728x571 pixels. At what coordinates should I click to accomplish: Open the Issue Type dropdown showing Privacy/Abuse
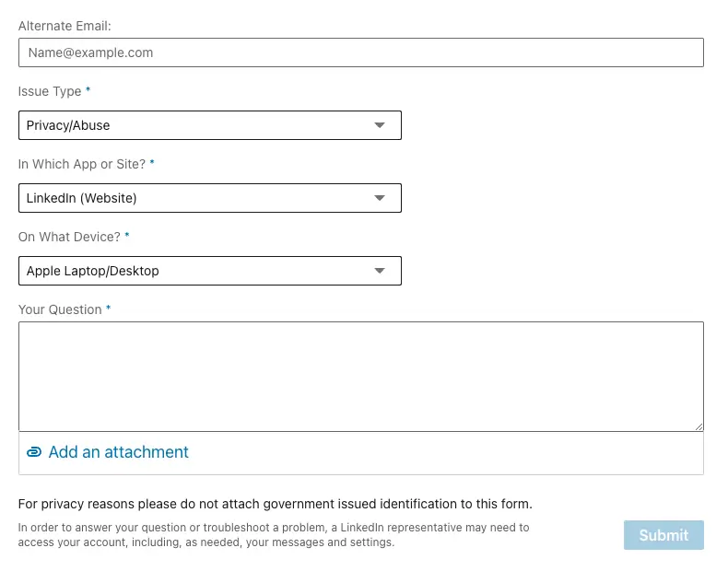(210, 125)
